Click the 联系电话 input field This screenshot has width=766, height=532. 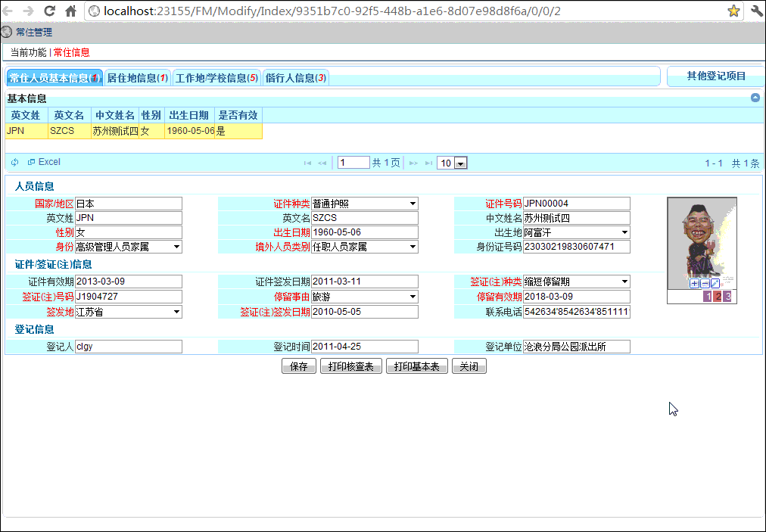point(577,312)
